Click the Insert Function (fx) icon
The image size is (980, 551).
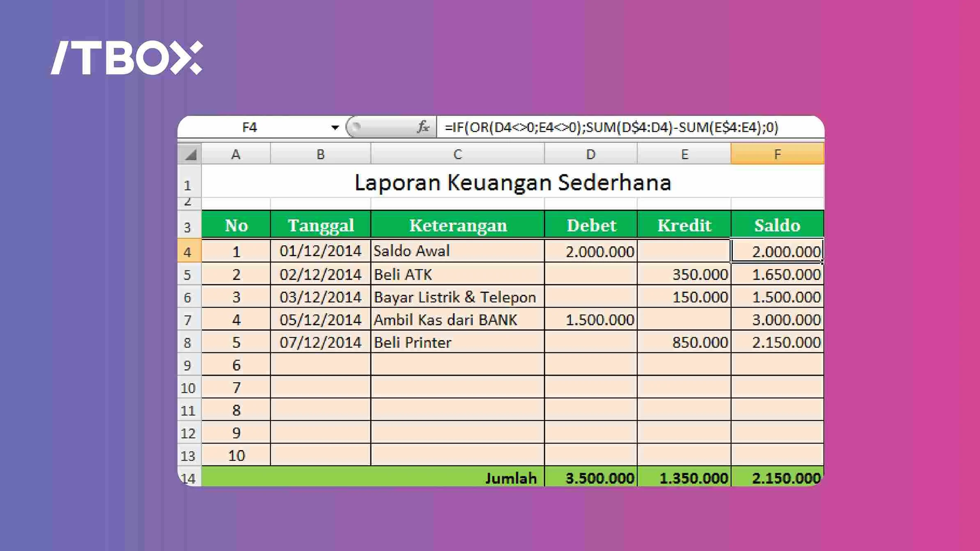tap(424, 128)
